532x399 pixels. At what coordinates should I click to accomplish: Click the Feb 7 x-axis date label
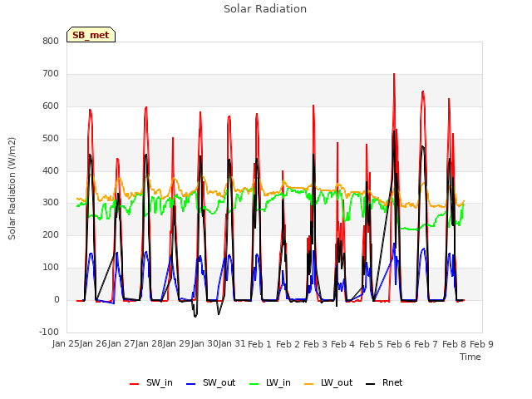tap(426, 344)
